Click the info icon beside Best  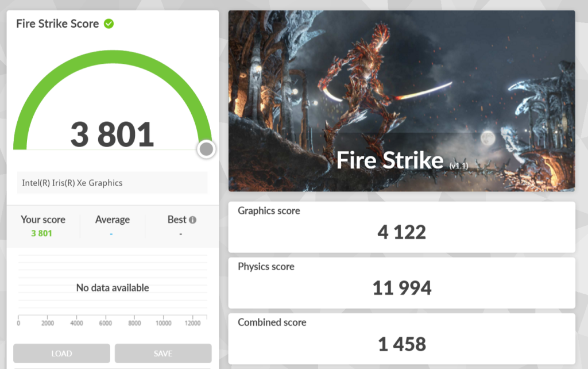[x=193, y=220]
